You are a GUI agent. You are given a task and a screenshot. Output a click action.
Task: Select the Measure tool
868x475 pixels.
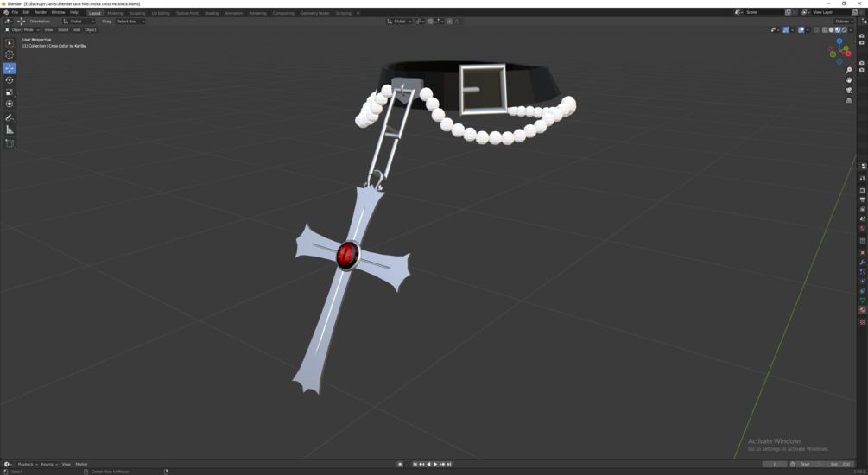10,130
